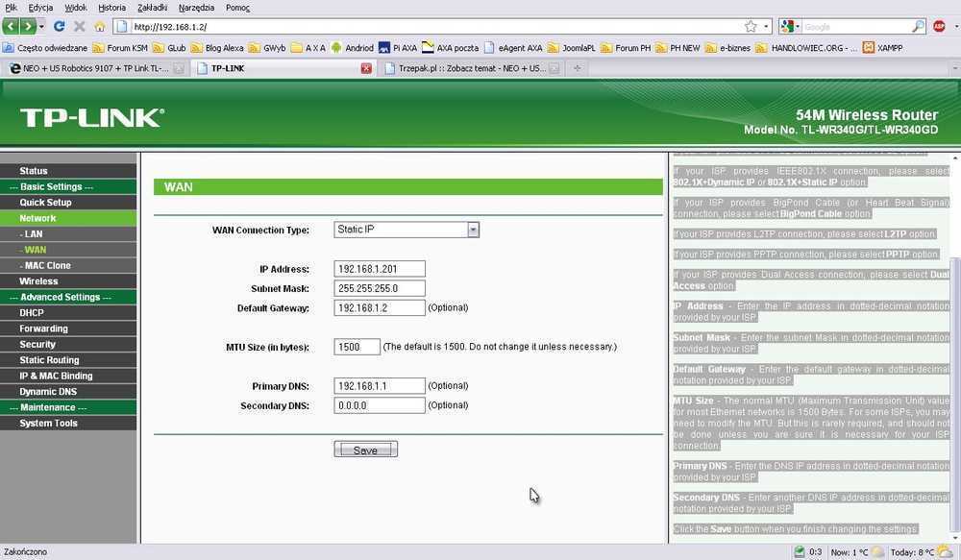The width and height of the screenshot is (961, 560).
Task: Focus the Default Gateway field
Action: pos(380,308)
